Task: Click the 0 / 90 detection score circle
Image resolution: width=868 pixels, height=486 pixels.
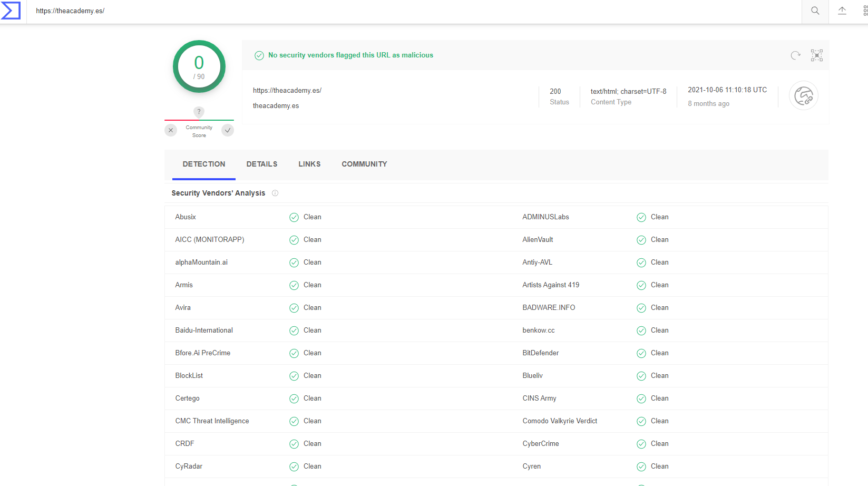Action: click(x=199, y=66)
